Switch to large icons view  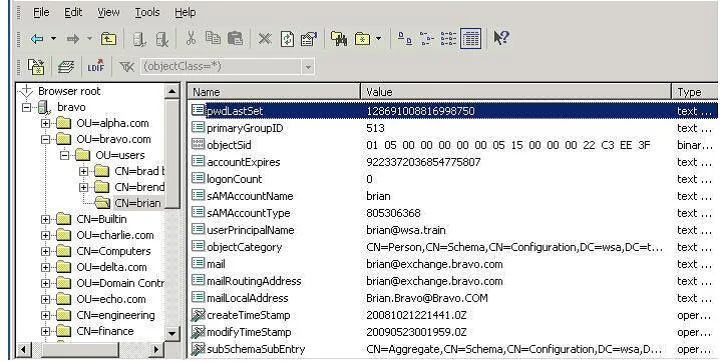point(404,39)
